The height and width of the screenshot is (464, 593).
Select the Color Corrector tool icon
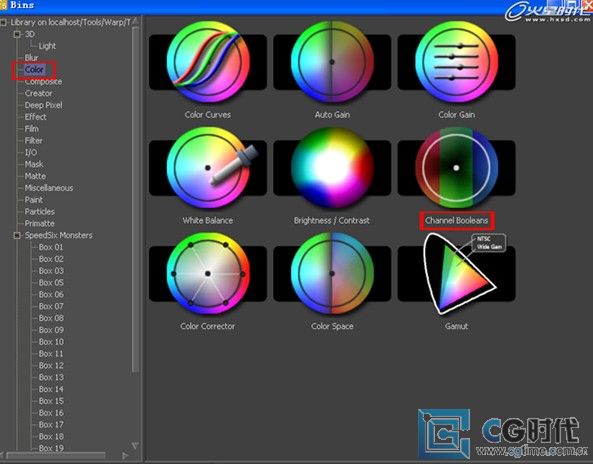click(208, 274)
